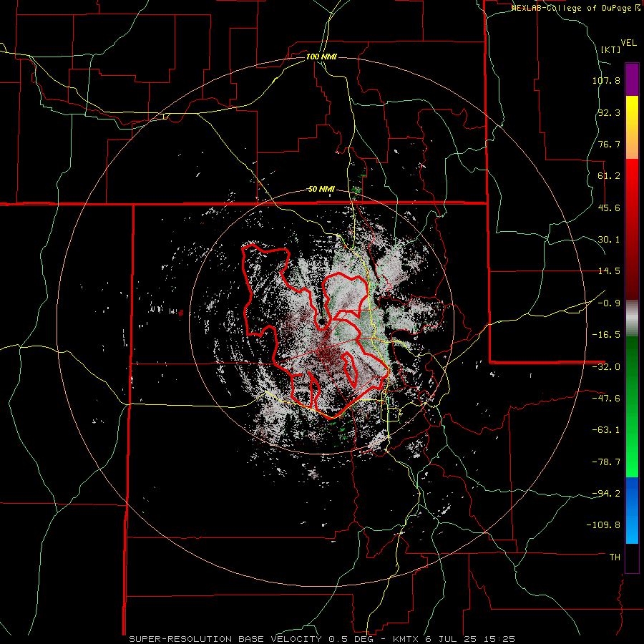Click the -0.9 velocity scale value

click(x=609, y=303)
